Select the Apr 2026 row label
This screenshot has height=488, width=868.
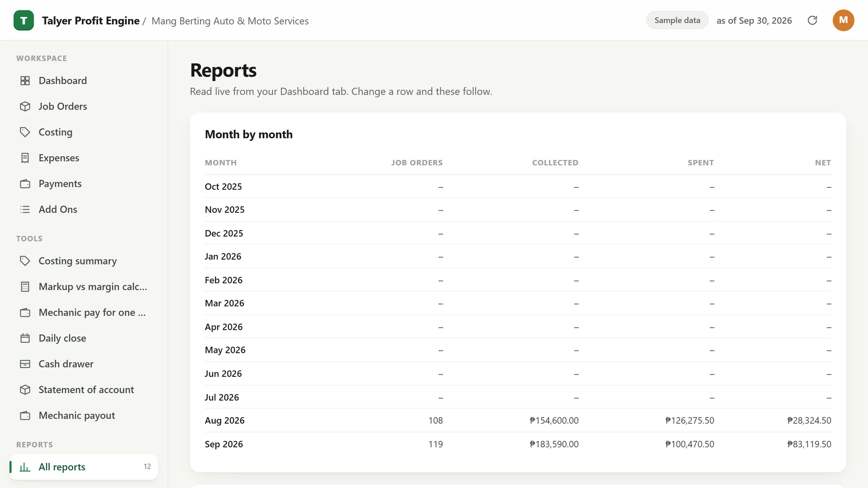pos(224,327)
